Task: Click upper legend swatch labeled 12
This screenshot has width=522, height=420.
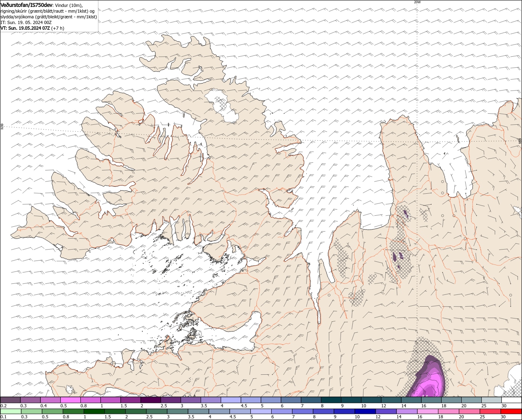Action: (391, 400)
